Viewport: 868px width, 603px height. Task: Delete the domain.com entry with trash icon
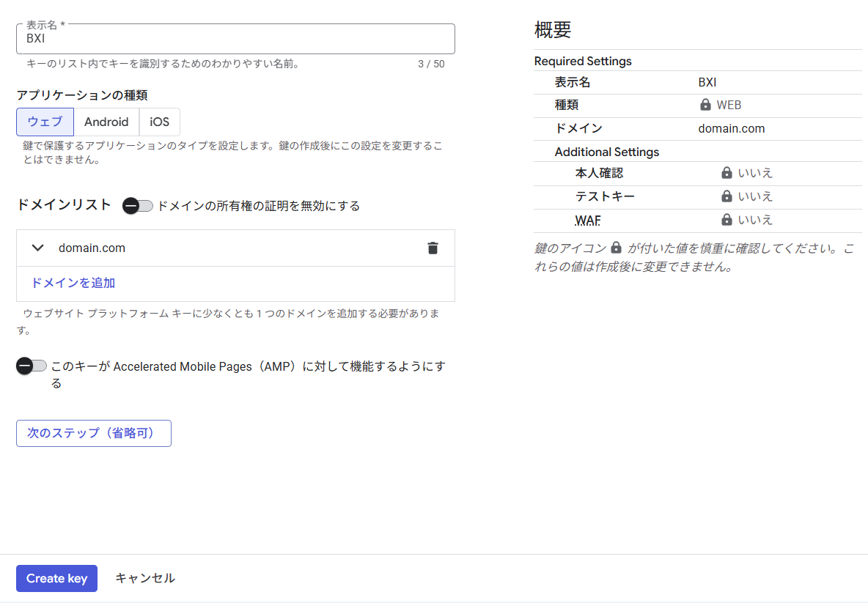point(433,248)
